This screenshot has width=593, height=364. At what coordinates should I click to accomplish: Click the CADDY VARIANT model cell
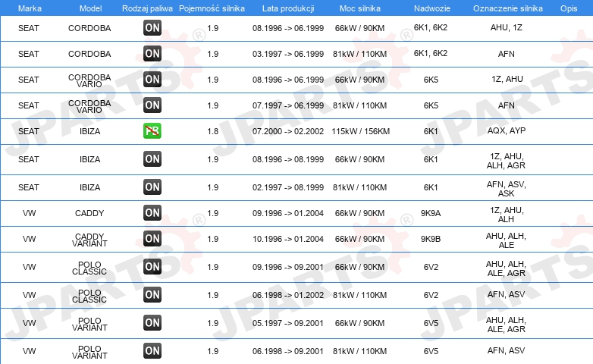pos(89,240)
